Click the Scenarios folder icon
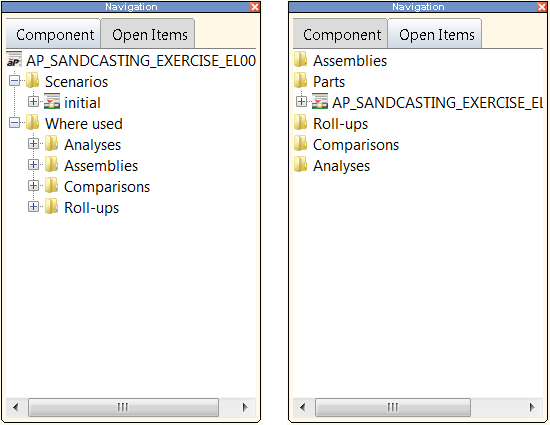 [x=33, y=81]
